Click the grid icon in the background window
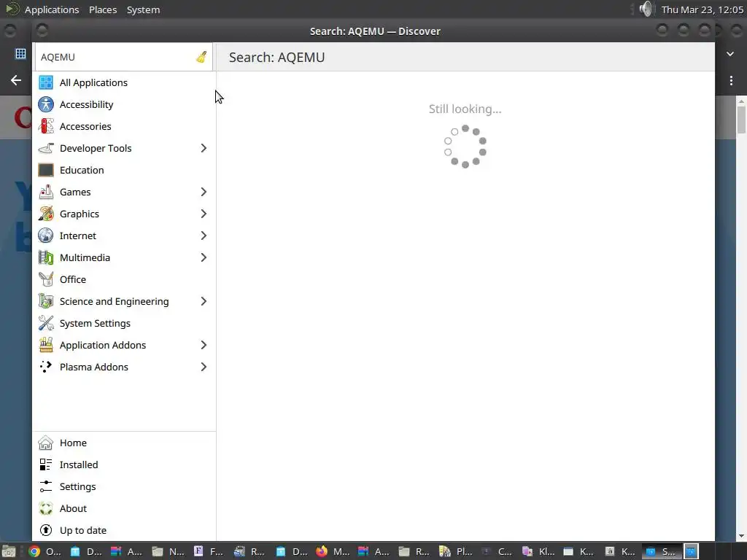747x560 pixels. (x=20, y=53)
